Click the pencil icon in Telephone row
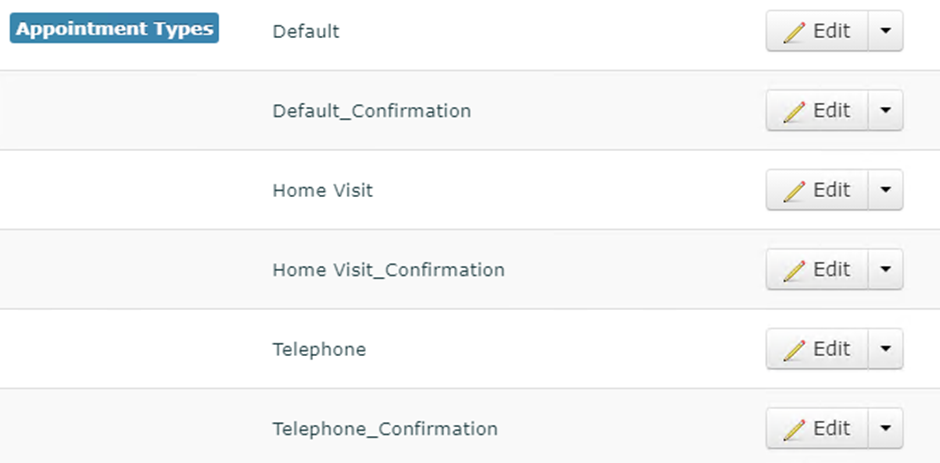 [x=795, y=349]
